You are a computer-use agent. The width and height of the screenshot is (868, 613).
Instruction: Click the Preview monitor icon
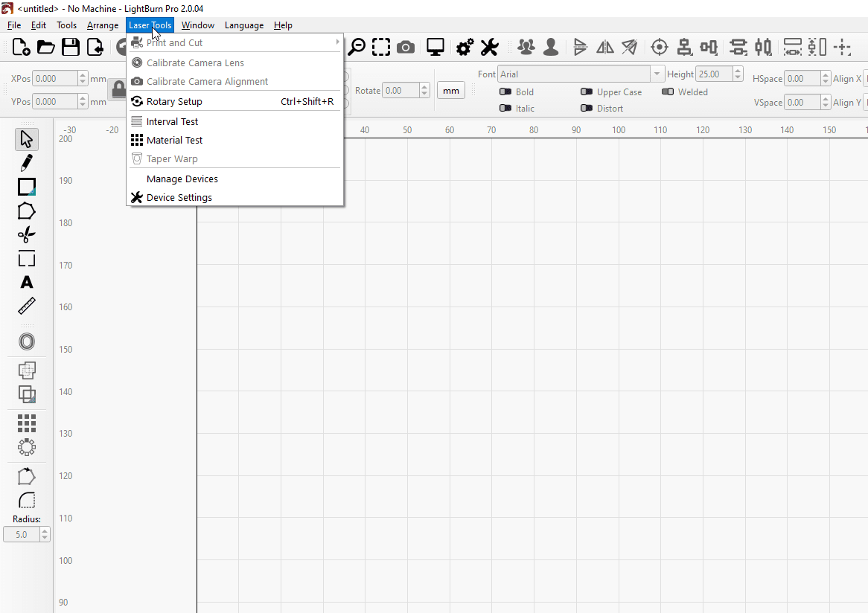coord(435,47)
